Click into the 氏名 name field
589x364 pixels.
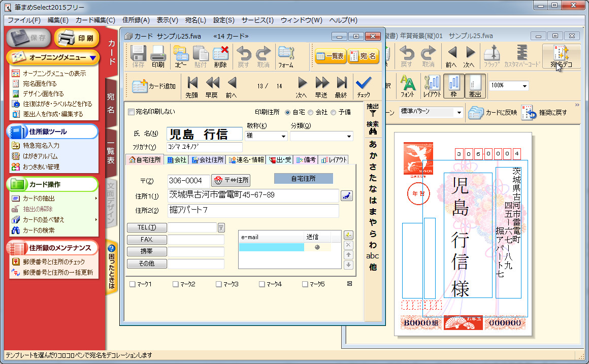(x=204, y=134)
